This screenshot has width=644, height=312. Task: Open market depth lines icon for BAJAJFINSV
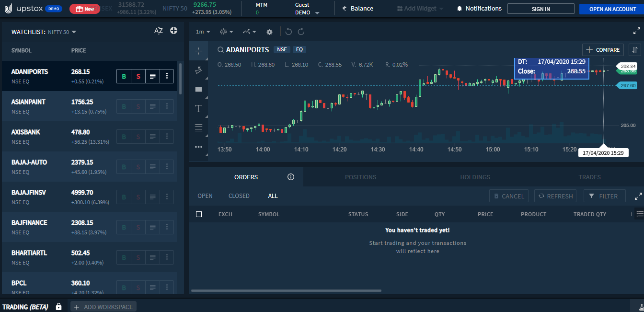tap(152, 197)
